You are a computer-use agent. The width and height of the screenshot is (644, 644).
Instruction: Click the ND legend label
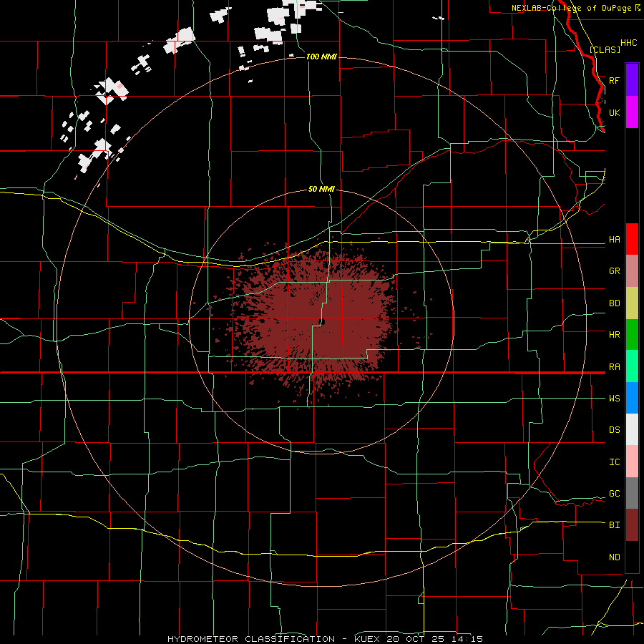tap(614, 557)
